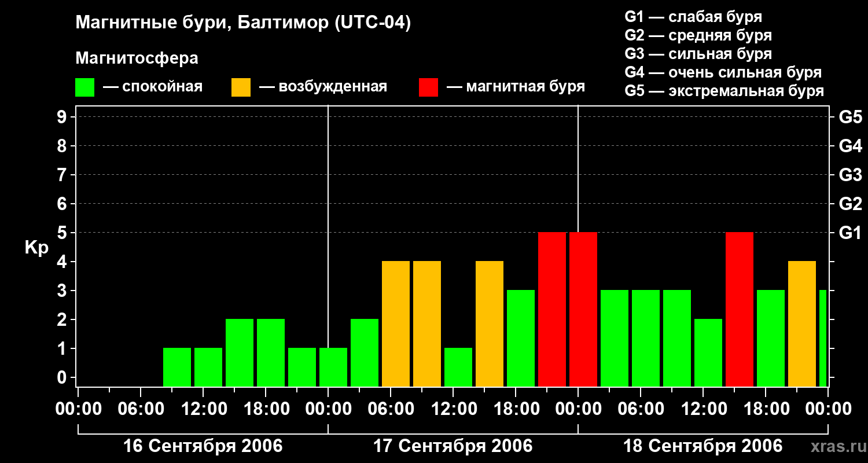Click the '16 Сентября 2006' date label
Viewport: 868px width, 463px height.
click(203, 446)
